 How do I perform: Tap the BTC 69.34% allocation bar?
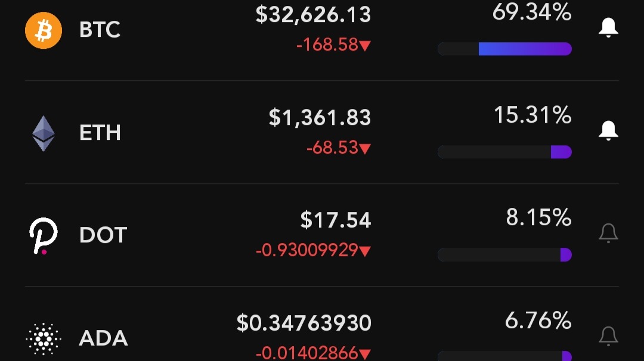[504, 49]
